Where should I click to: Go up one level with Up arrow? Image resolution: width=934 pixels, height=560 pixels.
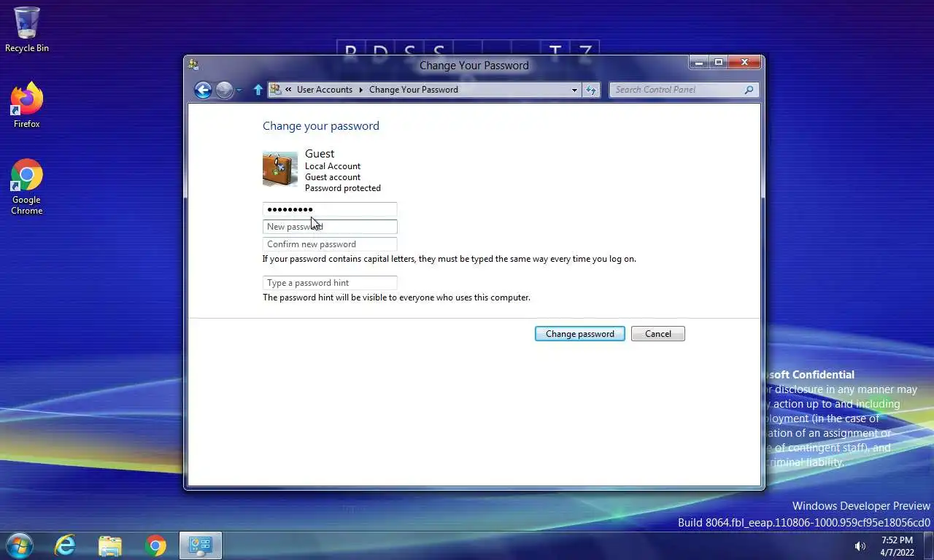coord(258,90)
